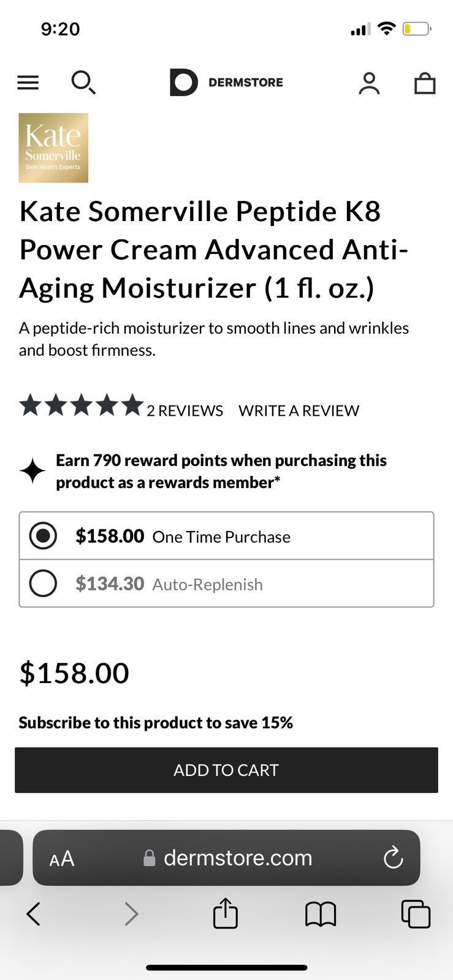Show open tabs in Safari
The image size is (453, 980).
416,914
